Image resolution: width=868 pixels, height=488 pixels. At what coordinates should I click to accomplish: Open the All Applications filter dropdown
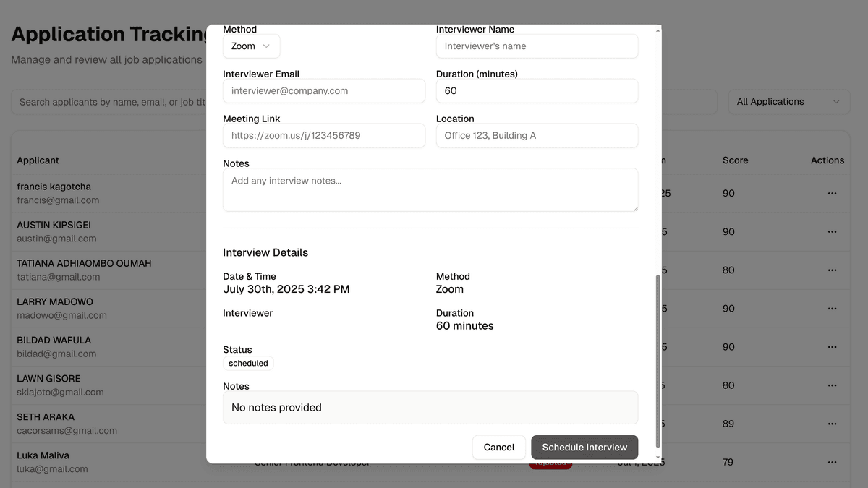click(789, 102)
